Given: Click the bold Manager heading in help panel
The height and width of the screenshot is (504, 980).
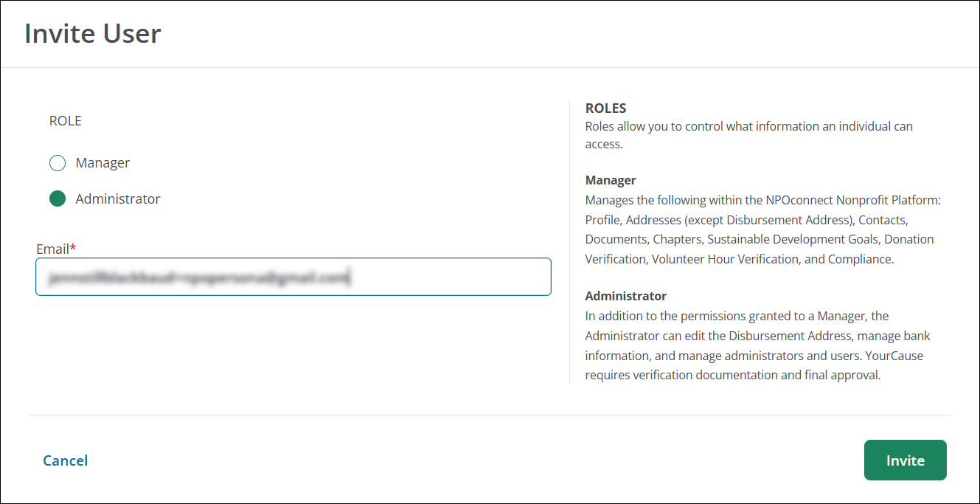Looking at the screenshot, I should 611,180.
